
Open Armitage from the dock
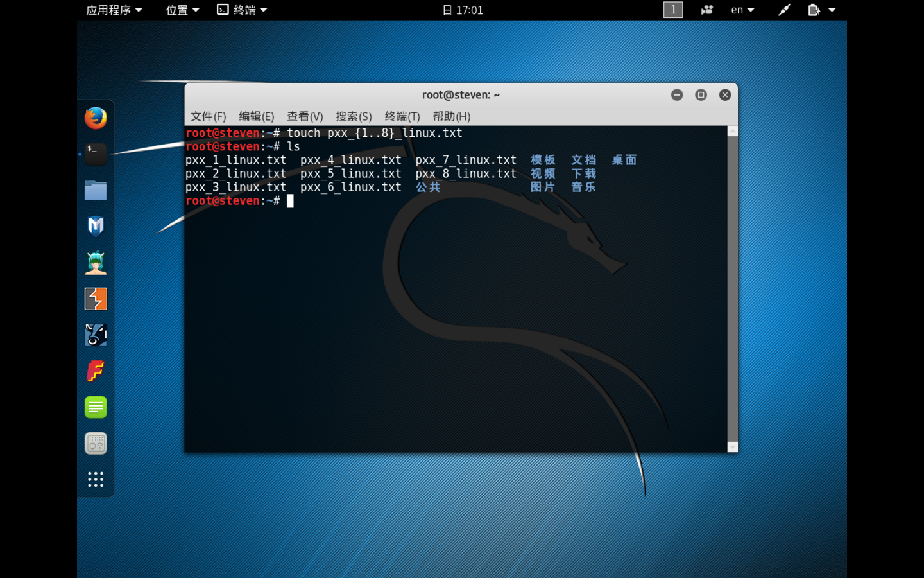(x=96, y=263)
